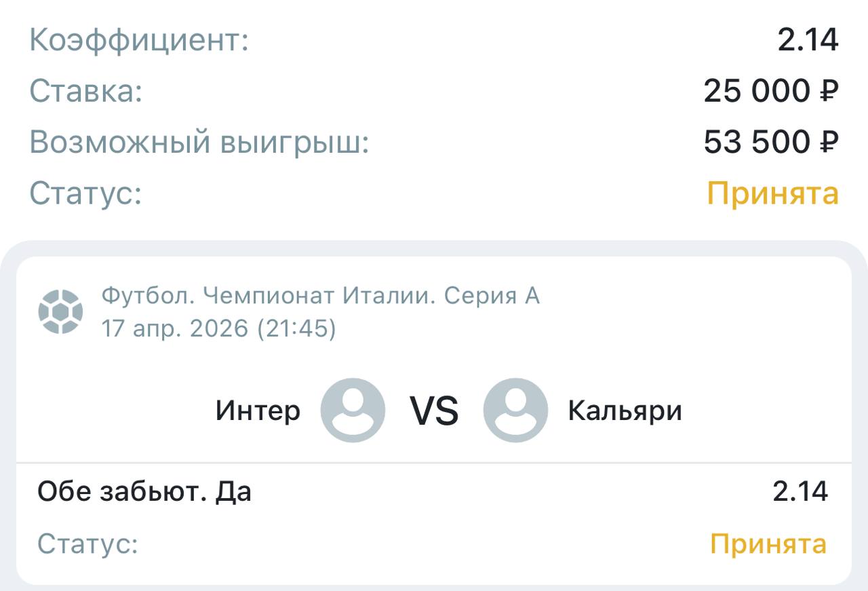Click the Статус label in the bet summary
This screenshot has height=591, width=868.
coord(85,193)
